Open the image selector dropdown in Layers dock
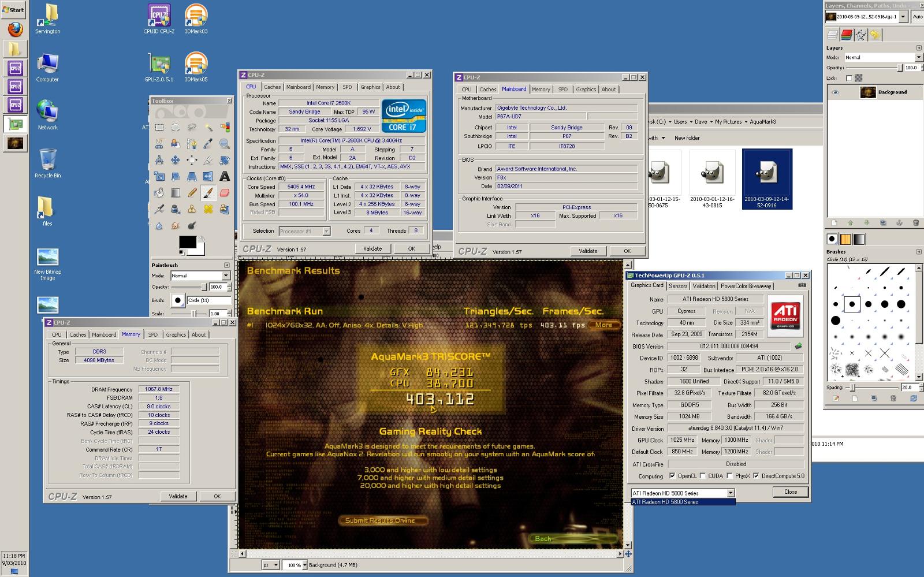This screenshot has height=577, width=924. pyautogui.click(x=867, y=17)
